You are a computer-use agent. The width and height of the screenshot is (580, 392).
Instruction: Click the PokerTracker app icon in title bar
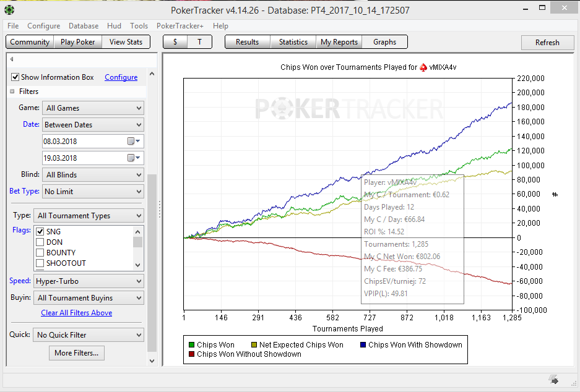(9, 10)
